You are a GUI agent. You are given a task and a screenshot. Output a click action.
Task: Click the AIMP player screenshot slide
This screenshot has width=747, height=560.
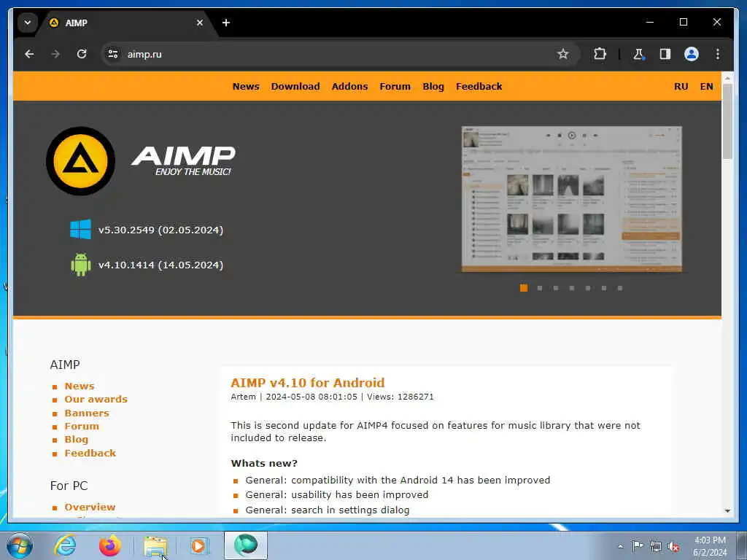[572, 199]
